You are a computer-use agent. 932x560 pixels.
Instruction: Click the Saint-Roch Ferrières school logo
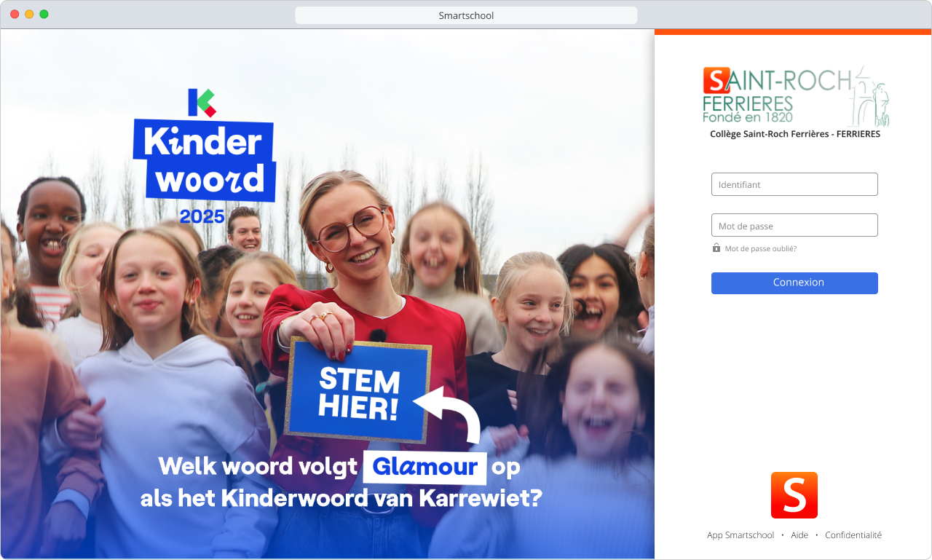click(x=795, y=97)
